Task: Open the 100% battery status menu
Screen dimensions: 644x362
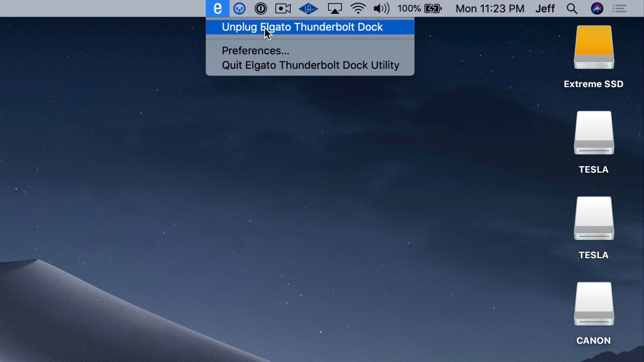Action: (420, 8)
